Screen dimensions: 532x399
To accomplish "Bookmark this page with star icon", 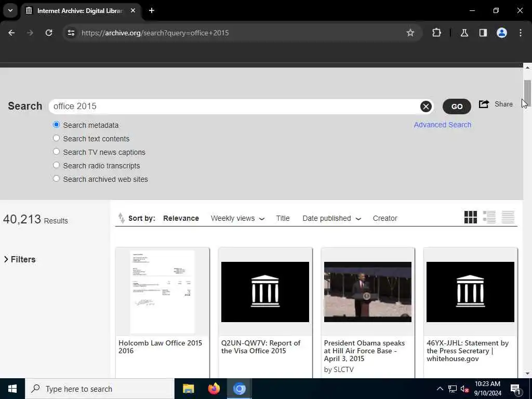I will tap(410, 33).
